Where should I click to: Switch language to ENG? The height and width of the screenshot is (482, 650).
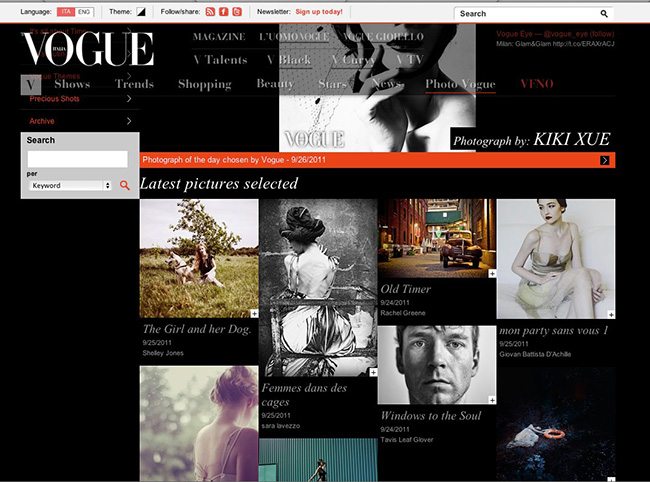84,12
